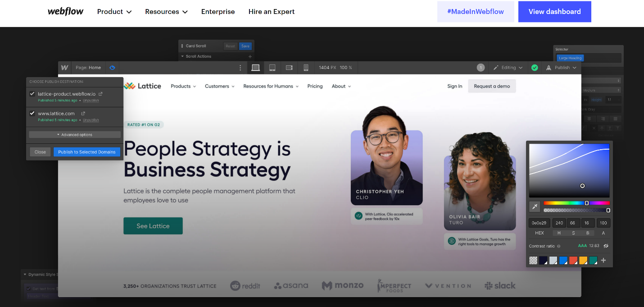Uncheck the www.lattice.com destination checkbox
644x307 pixels.
(32, 114)
